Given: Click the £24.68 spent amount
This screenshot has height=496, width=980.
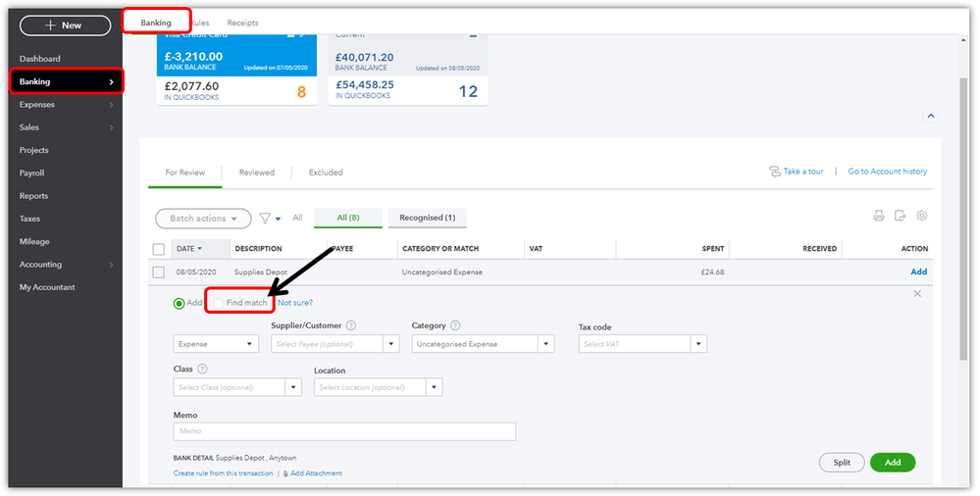Looking at the screenshot, I should coord(712,273).
